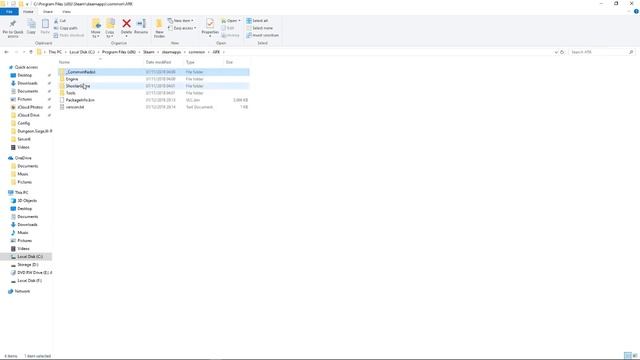The image size is (640, 360).
Task: Click the Invert selection icon
Action: coord(249,36)
